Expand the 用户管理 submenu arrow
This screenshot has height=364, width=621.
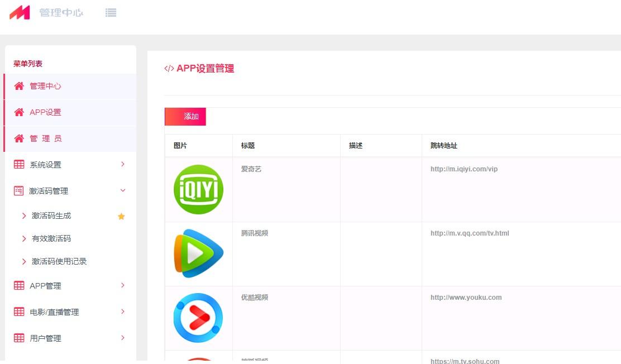click(123, 338)
